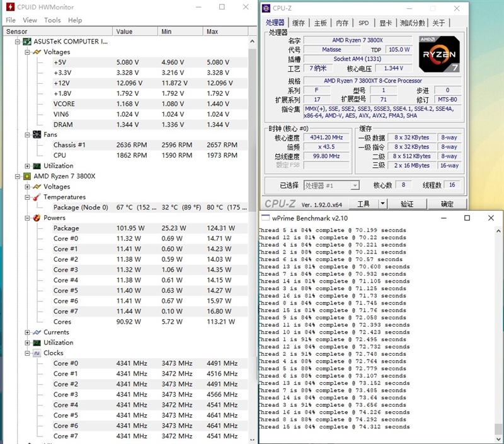This screenshot has width=504, height=444.
Task: Open the View menu in HWMonitor
Action: (x=30, y=20)
